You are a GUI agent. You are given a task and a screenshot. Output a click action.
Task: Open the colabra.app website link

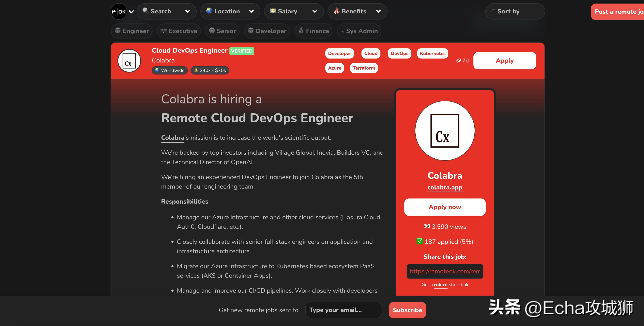(x=445, y=187)
